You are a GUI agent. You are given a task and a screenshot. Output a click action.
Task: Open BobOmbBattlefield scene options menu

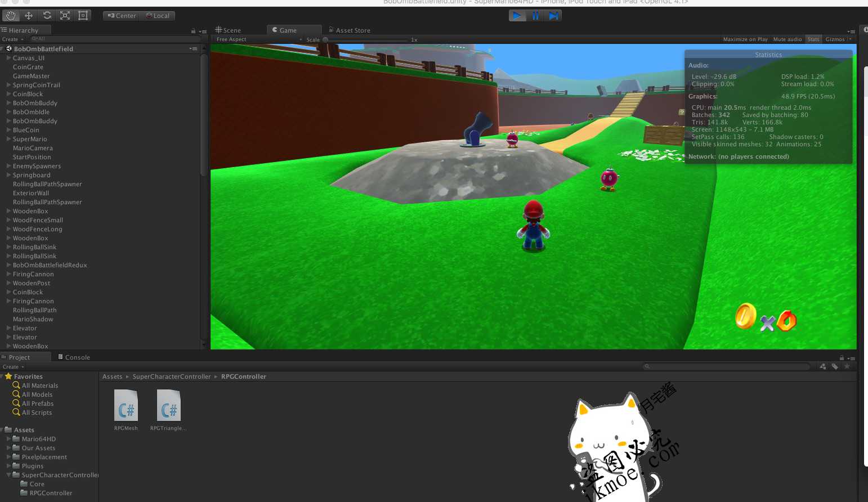coord(193,49)
